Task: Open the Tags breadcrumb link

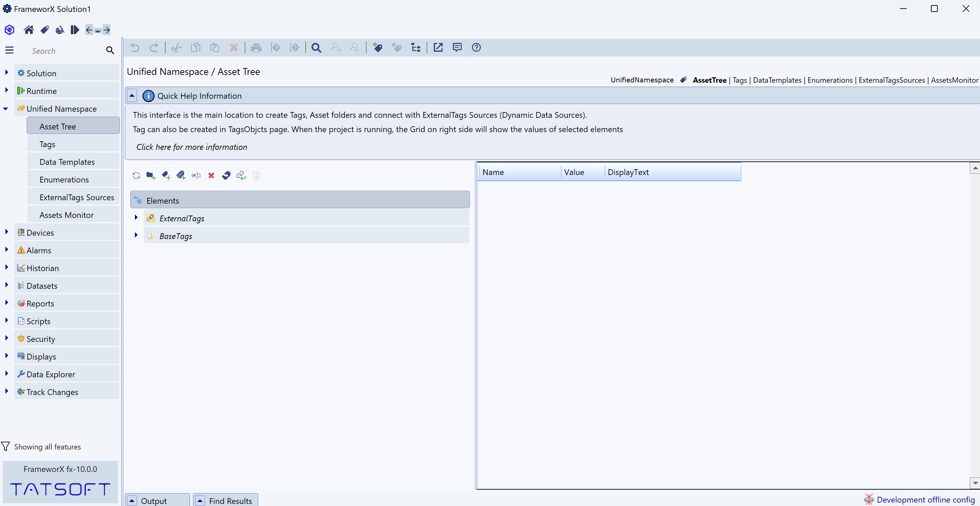Action: (x=739, y=80)
